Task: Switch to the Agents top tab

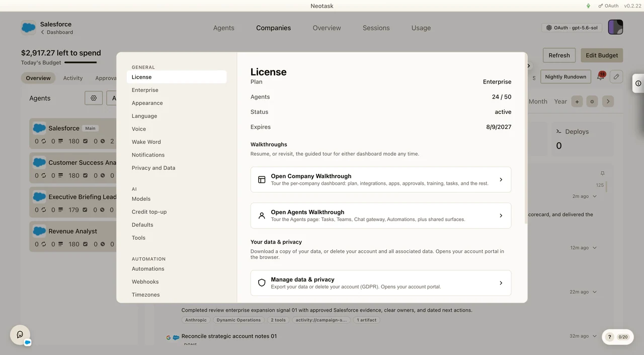Action: [x=224, y=28]
